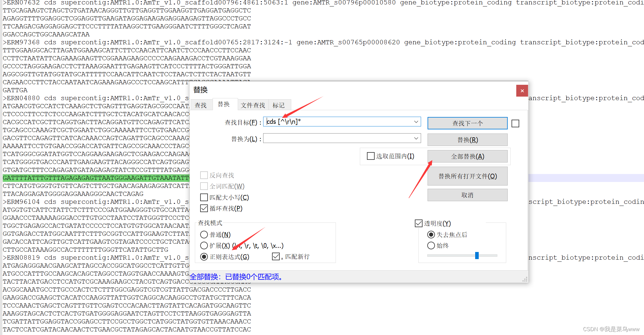Click the 查找目标 input field
The width and height of the screenshot is (644, 335).
(x=337, y=122)
